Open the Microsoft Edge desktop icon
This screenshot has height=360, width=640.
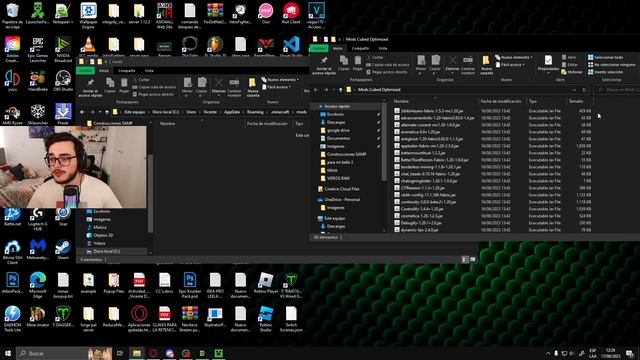38,285
